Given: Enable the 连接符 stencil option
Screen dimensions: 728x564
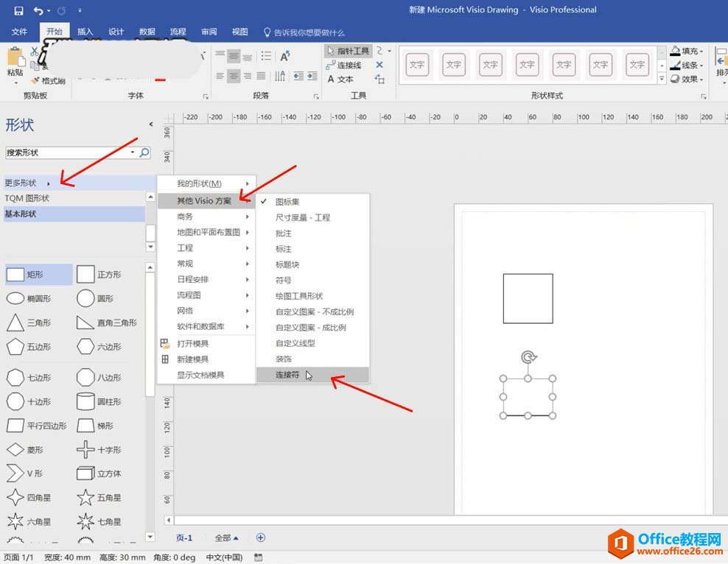Looking at the screenshot, I should point(287,375).
